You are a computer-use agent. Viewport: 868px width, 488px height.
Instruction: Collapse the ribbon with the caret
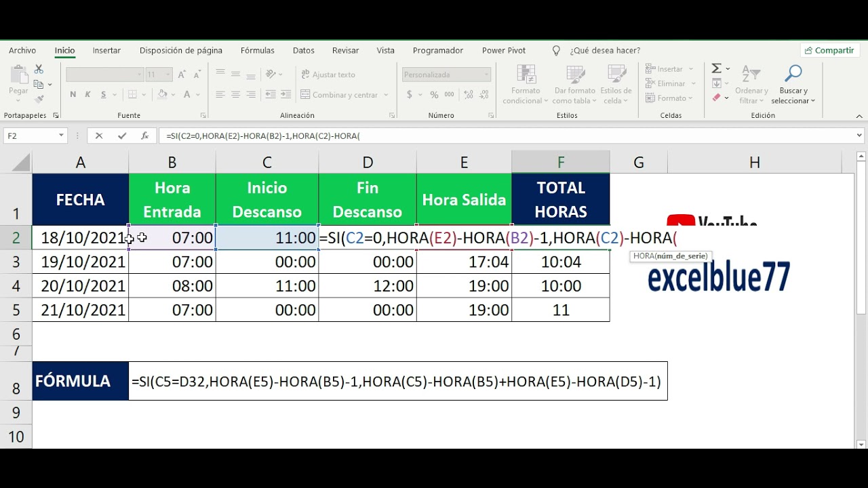[860, 116]
